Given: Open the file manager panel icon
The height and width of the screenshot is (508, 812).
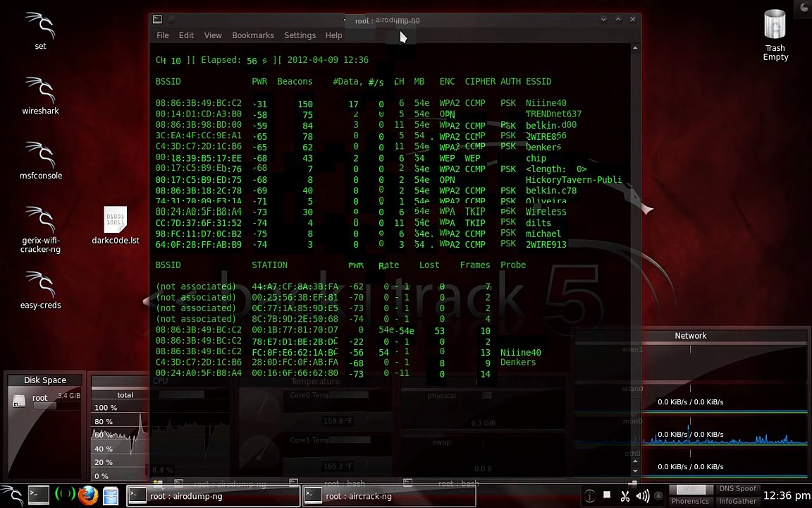Looking at the screenshot, I should click(x=110, y=495).
